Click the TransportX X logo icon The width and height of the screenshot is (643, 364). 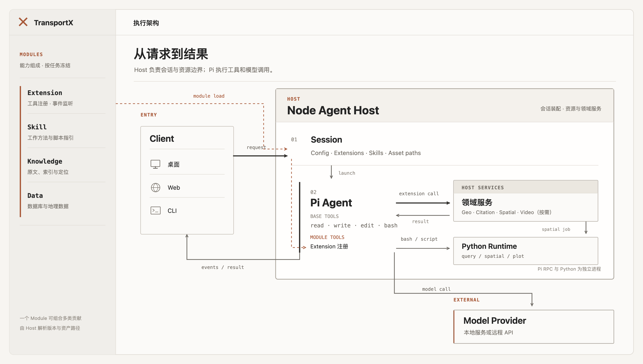point(23,22)
